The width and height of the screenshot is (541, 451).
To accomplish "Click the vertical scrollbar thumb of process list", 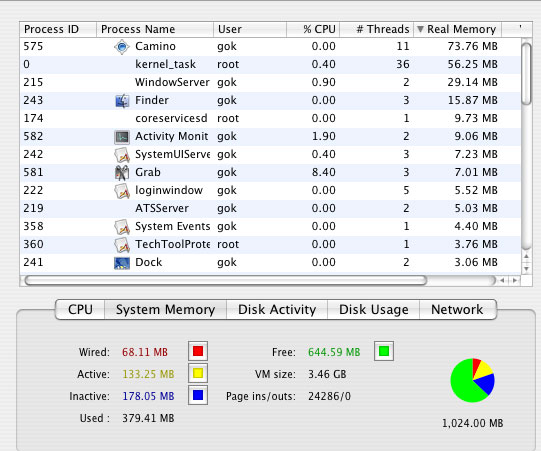I will pos(527,73).
